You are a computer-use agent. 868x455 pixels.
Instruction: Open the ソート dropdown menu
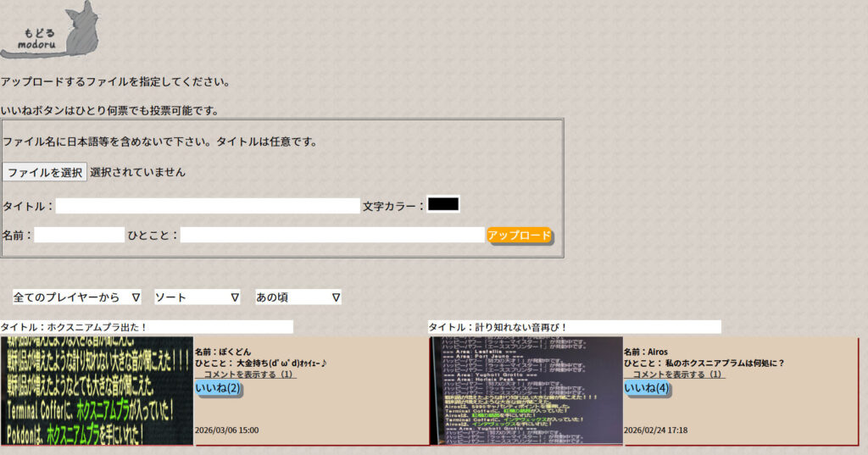point(198,297)
